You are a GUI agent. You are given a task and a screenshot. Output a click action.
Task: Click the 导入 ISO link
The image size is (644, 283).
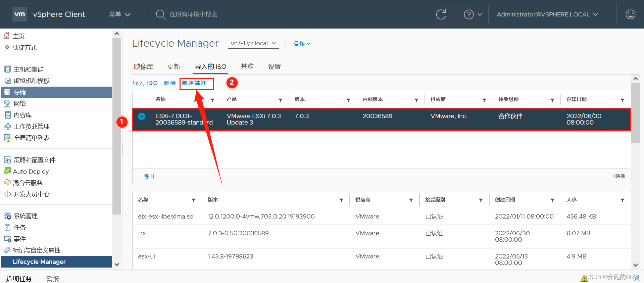point(145,83)
